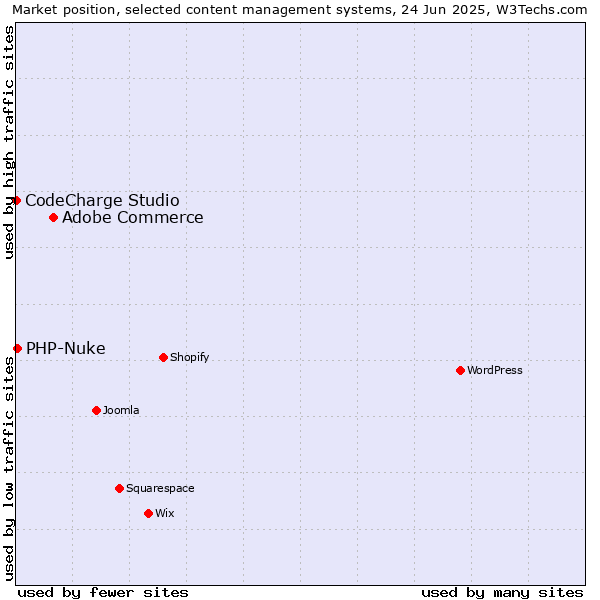Select the 'Squarespace' label text
Image resolution: width=600 pixels, height=600 pixels.
pos(160,489)
